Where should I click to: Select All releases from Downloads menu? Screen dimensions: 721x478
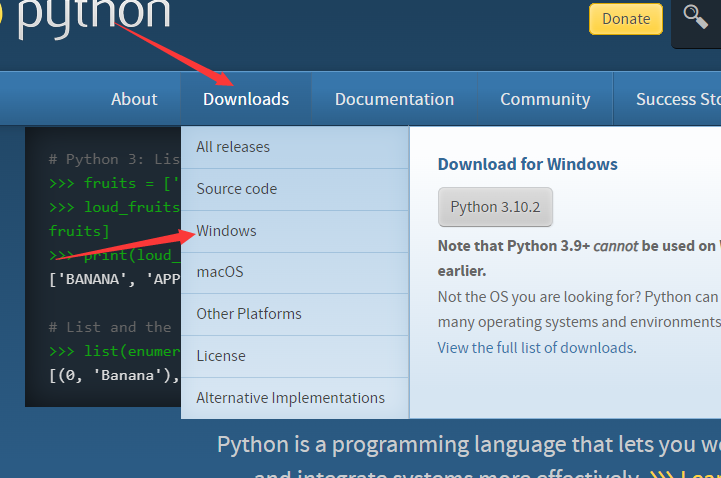click(x=233, y=147)
